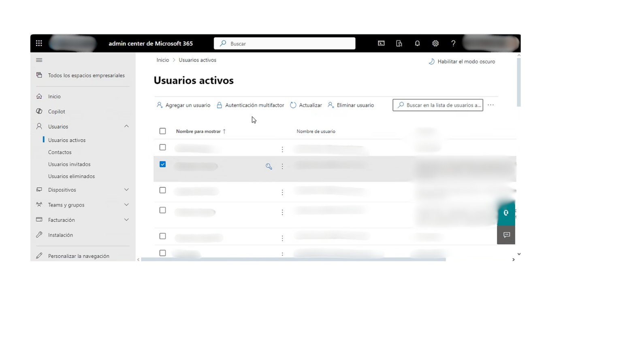
Task: Open the feedback chat icon
Action: [506, 235]
